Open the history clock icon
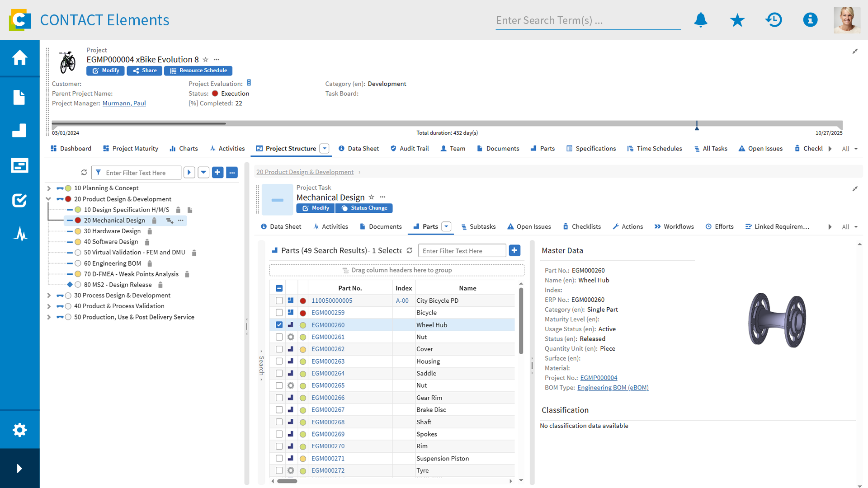 click(x=774, y=20)
